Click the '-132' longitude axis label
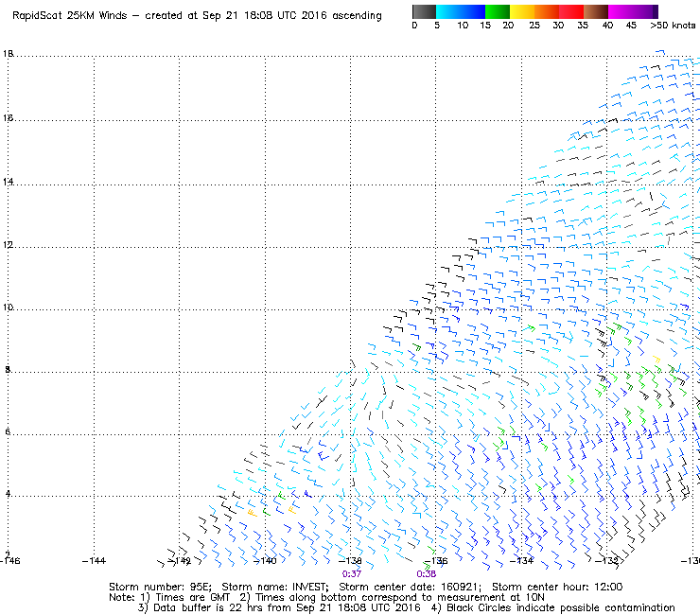 point(606,561)
